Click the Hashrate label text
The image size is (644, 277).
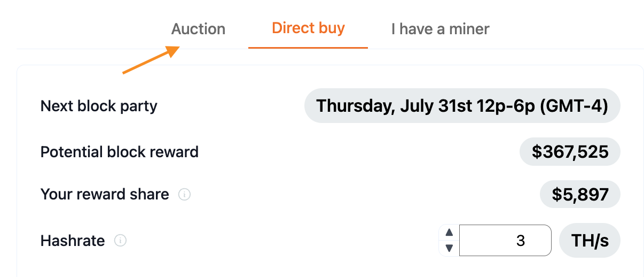[73, 241]
